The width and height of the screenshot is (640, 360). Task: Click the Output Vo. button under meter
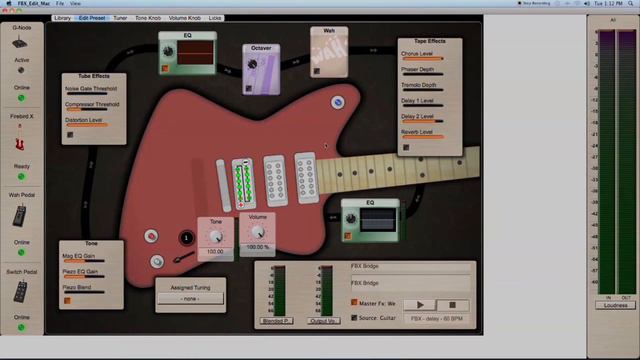point(323,321)
